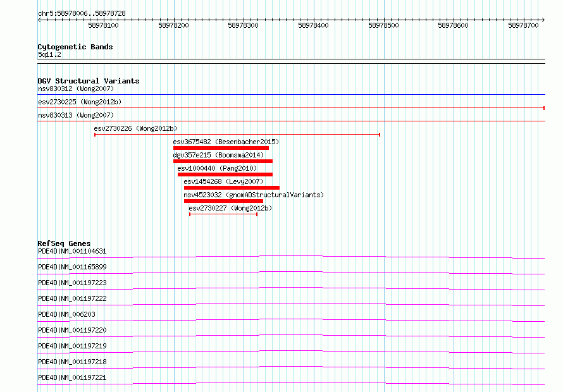Select the nsv4523032 gnomADStructuralVariants label
Viewport: 563px width, 392px height.
coord(253,195)
